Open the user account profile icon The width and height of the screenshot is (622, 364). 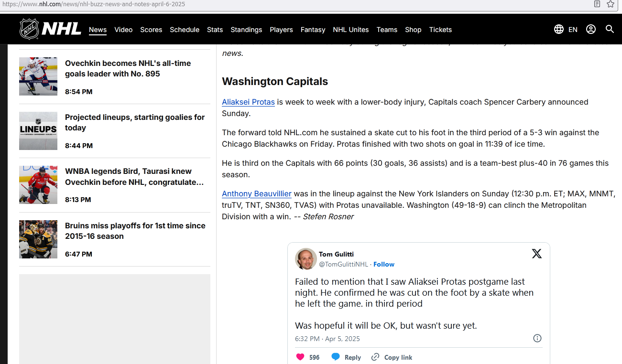click(x=591, y=29)
